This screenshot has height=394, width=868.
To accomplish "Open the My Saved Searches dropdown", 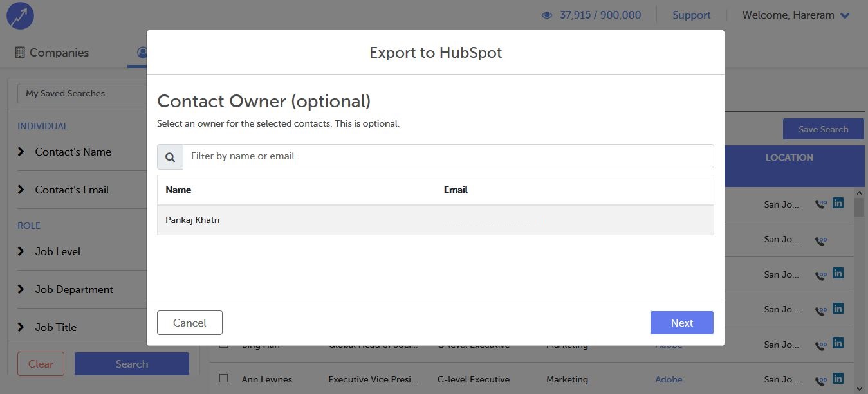I will (82, 93).
